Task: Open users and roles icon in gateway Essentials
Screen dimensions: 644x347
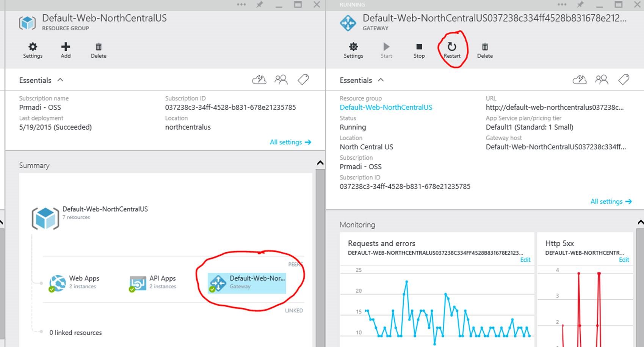Action: [602, 80]
